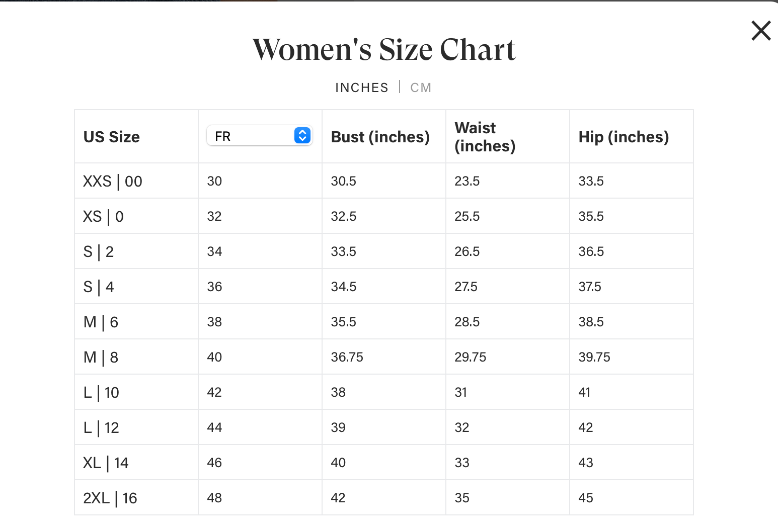Click the Waist (inches) column header
This screenshot has width=778, height=532.
tap(485, 137)
